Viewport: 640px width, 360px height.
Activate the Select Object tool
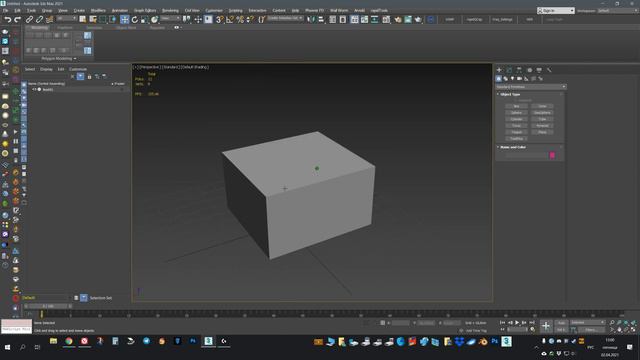pos(83,19)
